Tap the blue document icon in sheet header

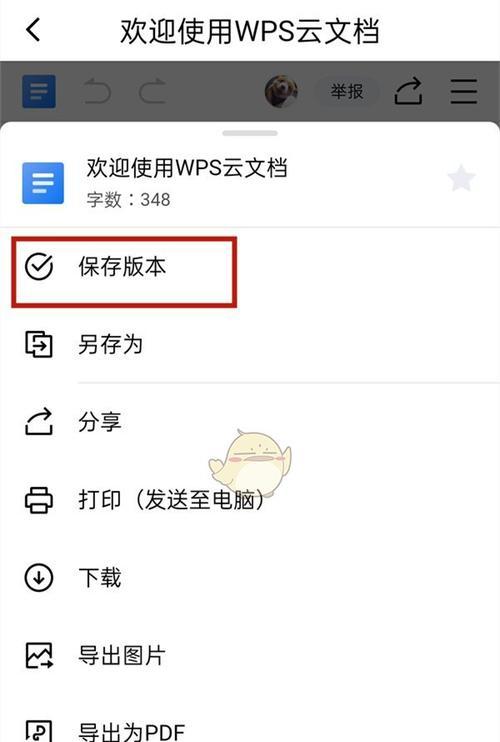(x=43, y=183)
